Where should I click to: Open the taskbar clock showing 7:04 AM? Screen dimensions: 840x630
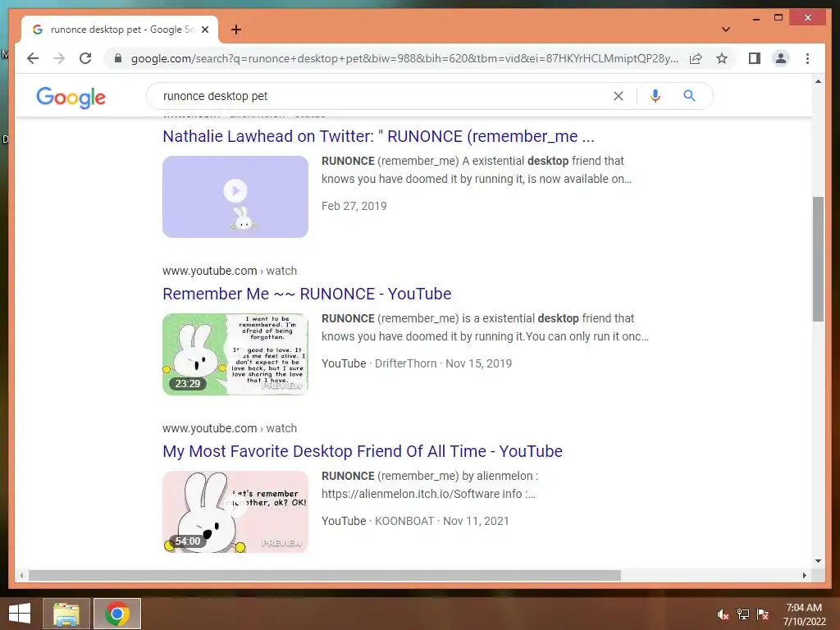(804, 614)
